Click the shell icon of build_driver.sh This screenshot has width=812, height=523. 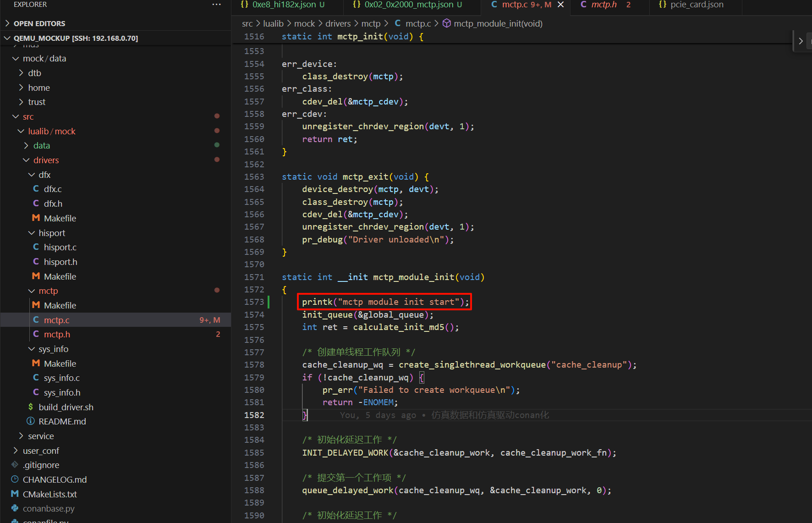click(x=31, y=407)
